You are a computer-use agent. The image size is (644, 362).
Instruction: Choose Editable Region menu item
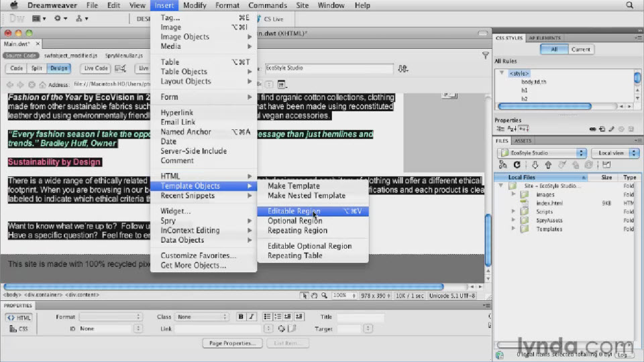(x=313, y=211)
